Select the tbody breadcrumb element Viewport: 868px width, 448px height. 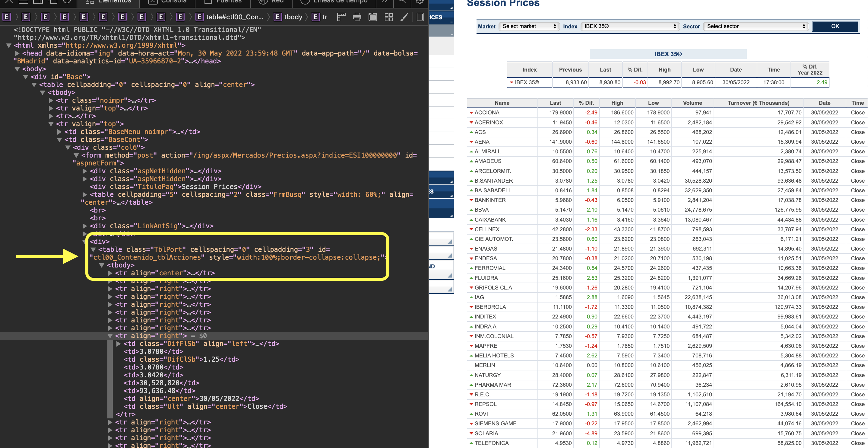288,17
